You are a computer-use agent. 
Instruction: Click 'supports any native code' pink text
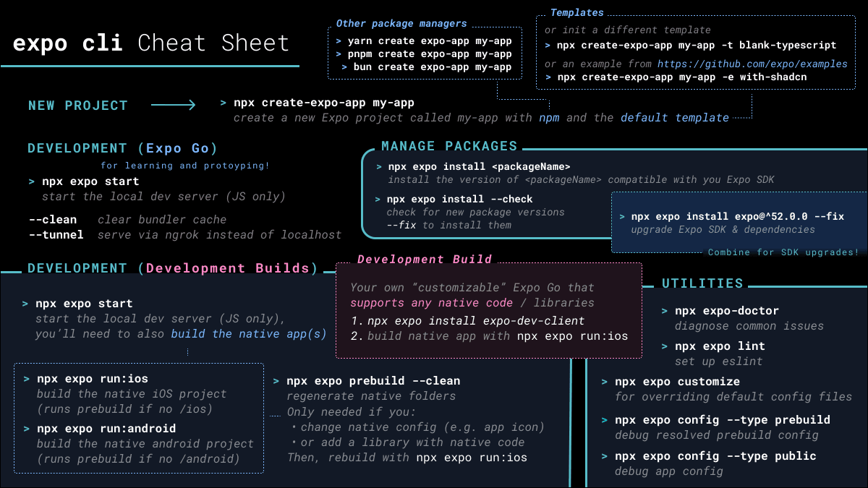pyautogui.click(x=431, y=303)
